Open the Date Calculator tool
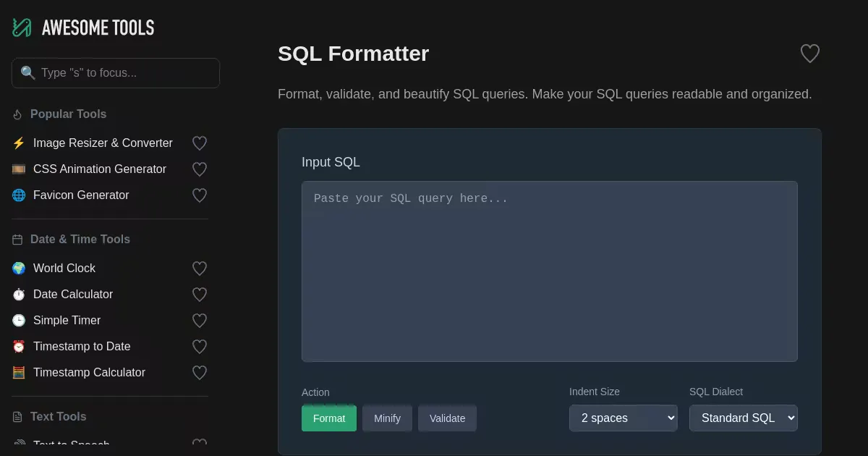Image resolution: width=868 pixels, height=456 pixels. tap(73, 295)
